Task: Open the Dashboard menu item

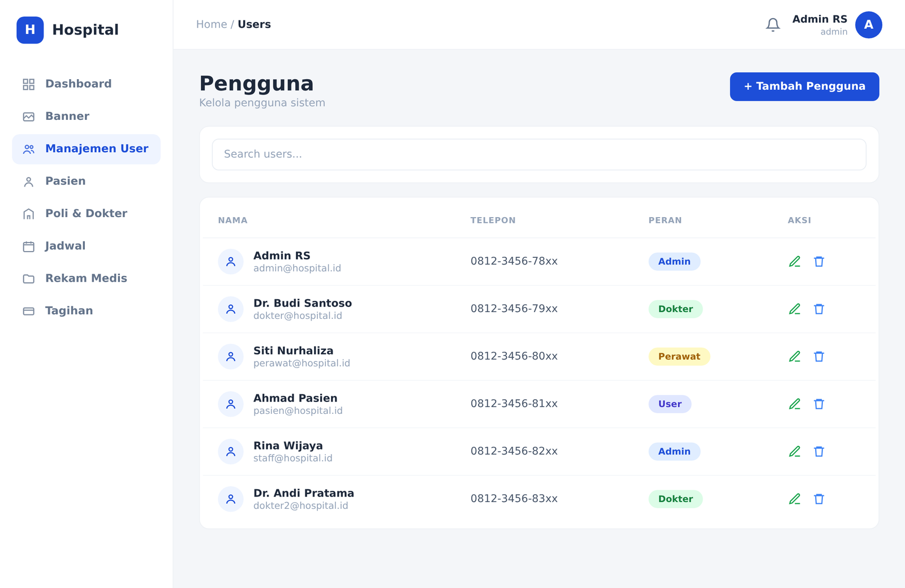Action: click(87, 84)
